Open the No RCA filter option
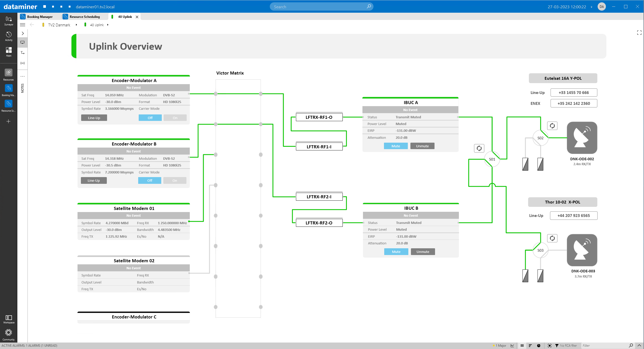Image resolution: width=644 pixels, height=349 pixels. coord(566,346)
